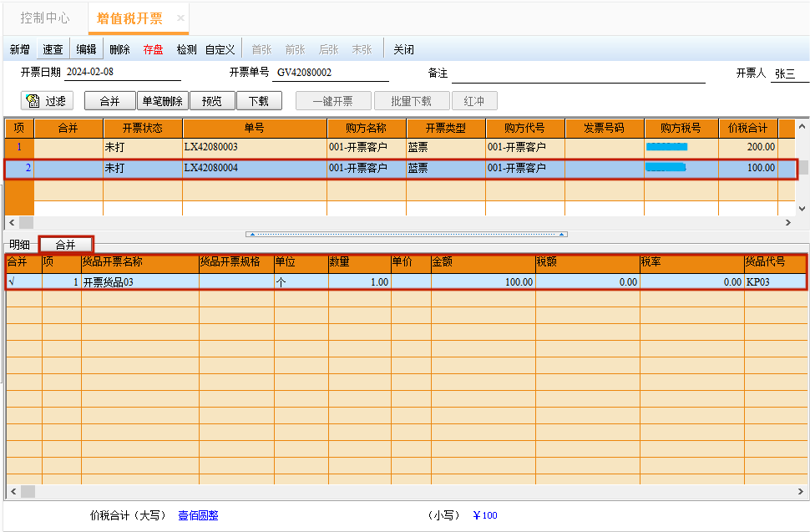810x532 pixels.
Task: Click the 购方名称 column header
Action: [x=367, y=128]
